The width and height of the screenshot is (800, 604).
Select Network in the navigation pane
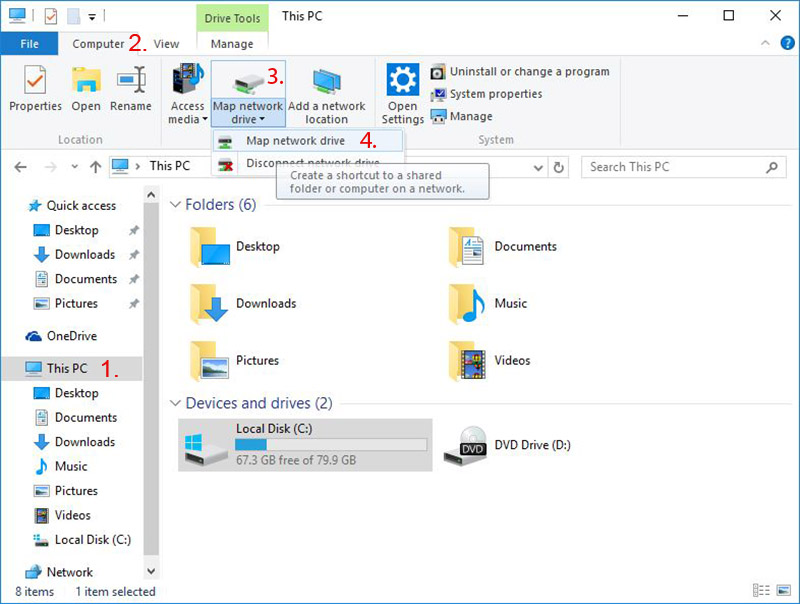[x=59, y=572]
